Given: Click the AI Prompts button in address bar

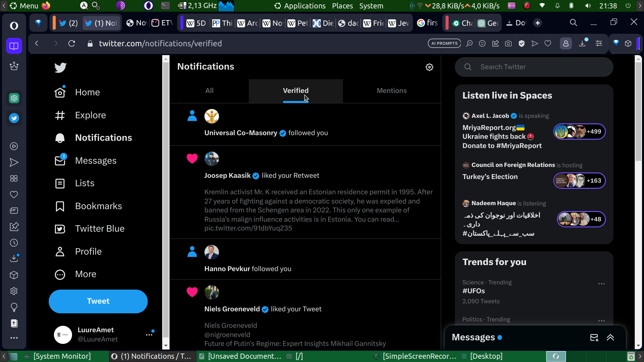Looking at the screenshot, I should tap(444, 43).
